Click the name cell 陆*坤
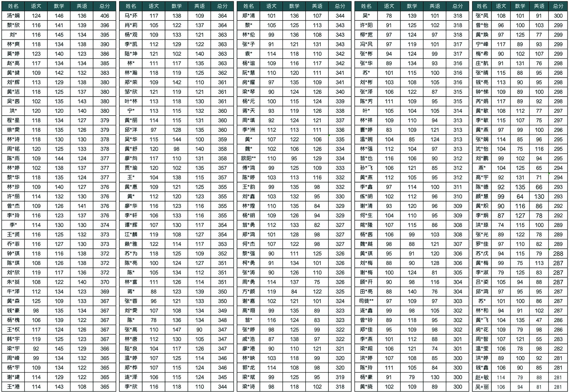The width and height of the screenshot is (569, 392). [x=131, y=54]
